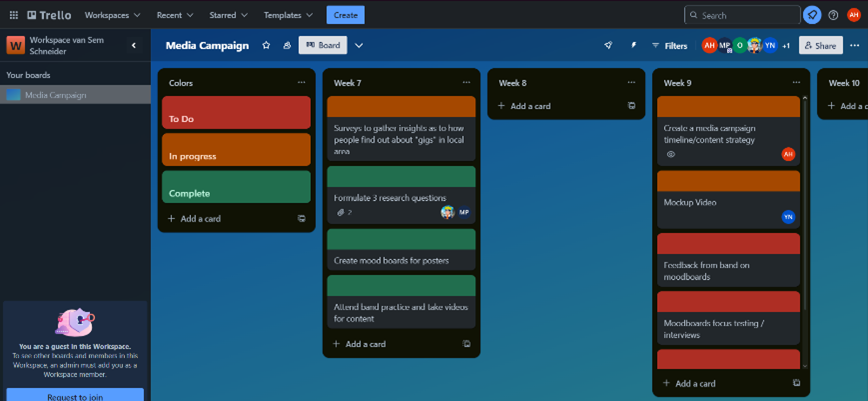Click the blue Create button

click(345, 15)
